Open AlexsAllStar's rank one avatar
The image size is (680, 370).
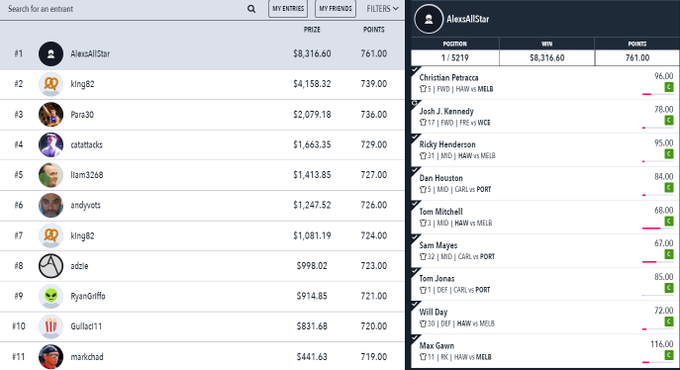click(51, 54)
